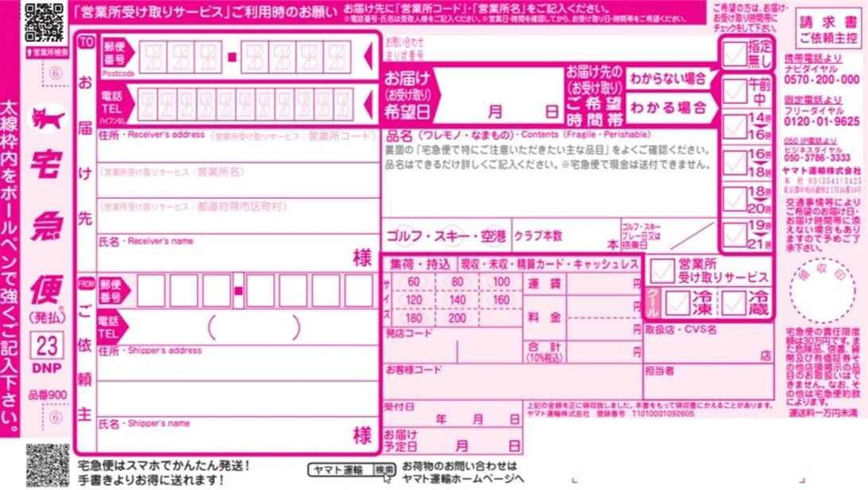Click the 運送料一万円未満 text
The width and height of the screenshot is (868, 490).
(823, 413)
